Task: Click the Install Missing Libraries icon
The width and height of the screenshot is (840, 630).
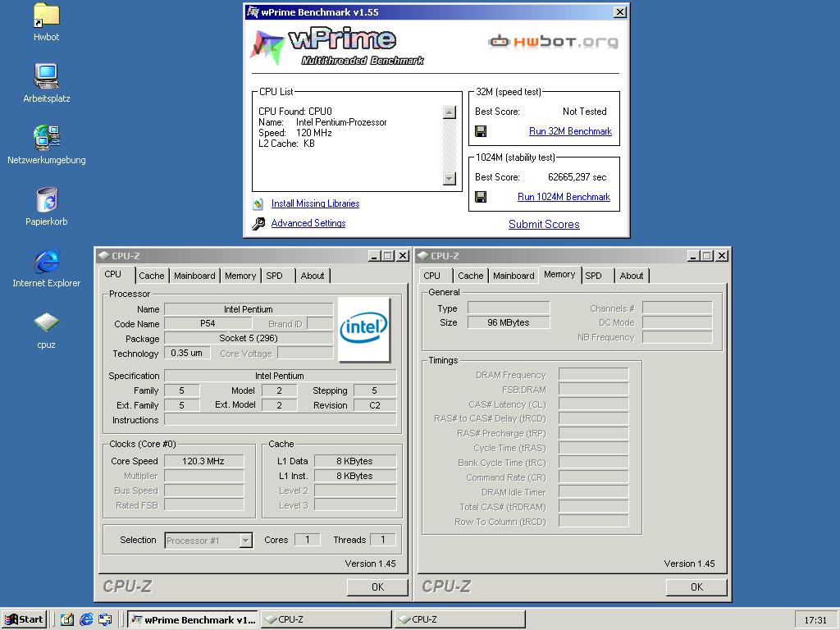Action: [x=258, y=203]
